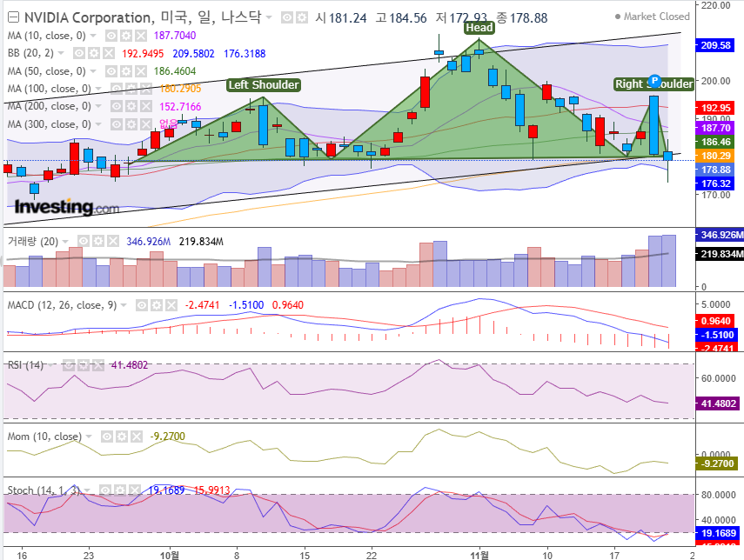
Task: Hide the MA (100, close, 0) line
Action: 117,89
